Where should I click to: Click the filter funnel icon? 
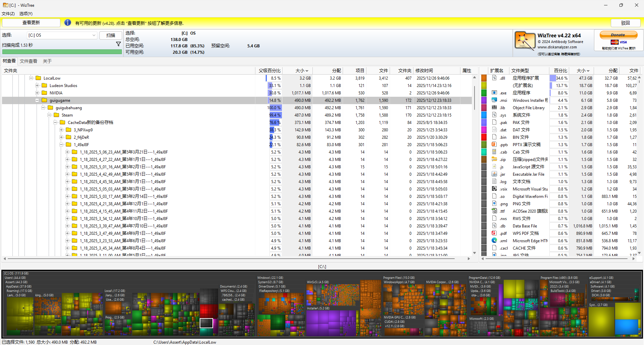tap(118, 44)
